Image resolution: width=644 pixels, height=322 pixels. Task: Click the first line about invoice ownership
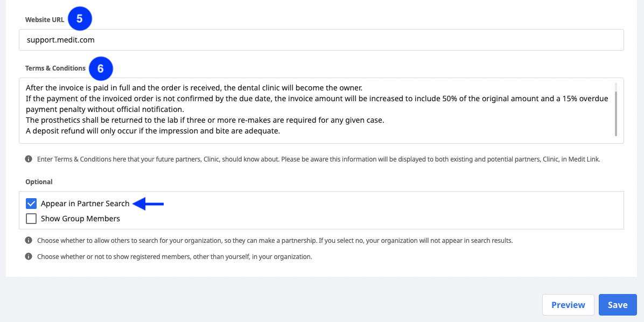click(194, 88)
